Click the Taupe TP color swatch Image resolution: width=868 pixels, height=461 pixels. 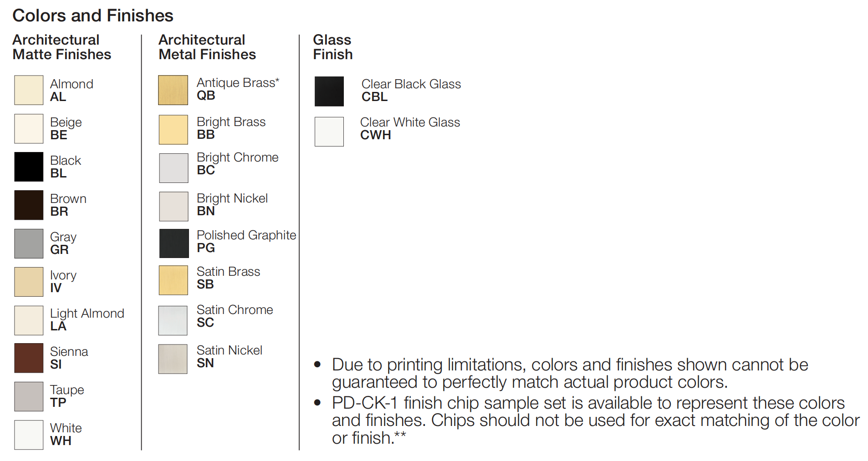pos(29,396)
